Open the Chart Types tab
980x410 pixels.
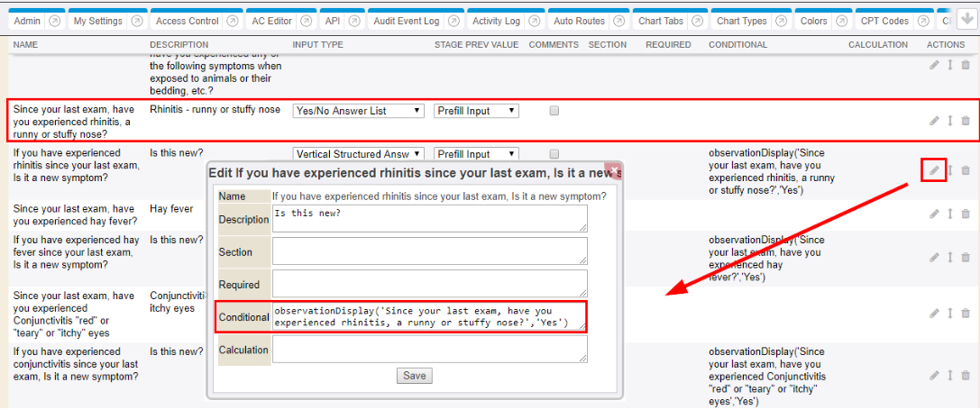coord(741,21)
